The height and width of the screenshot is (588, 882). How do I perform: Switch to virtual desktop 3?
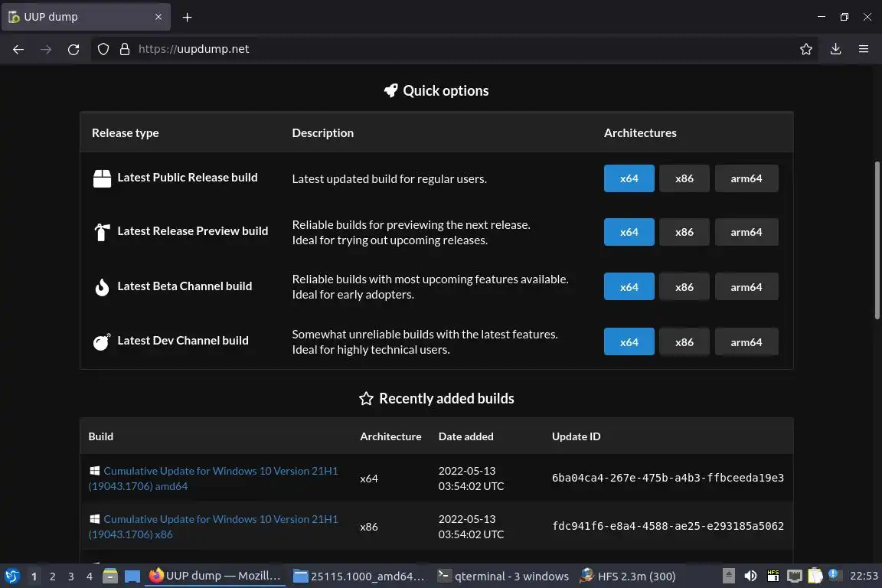click(71, 577)
